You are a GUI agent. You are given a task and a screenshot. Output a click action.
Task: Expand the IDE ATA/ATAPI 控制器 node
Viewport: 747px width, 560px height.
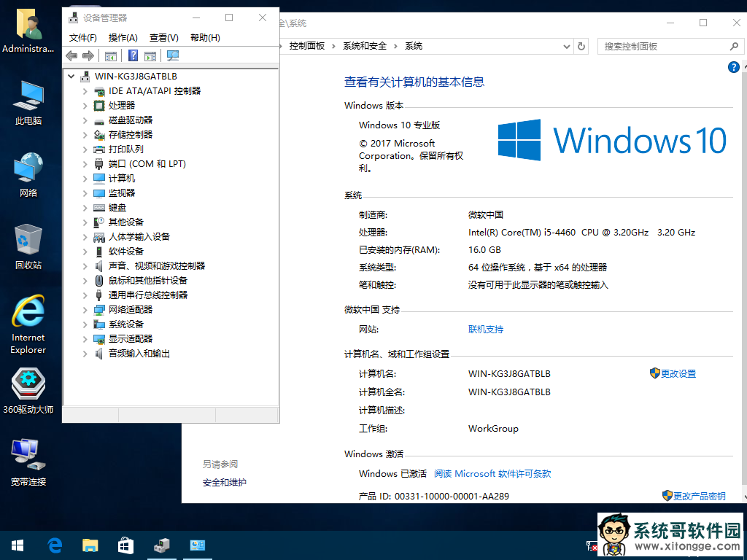tap(85, 91)
